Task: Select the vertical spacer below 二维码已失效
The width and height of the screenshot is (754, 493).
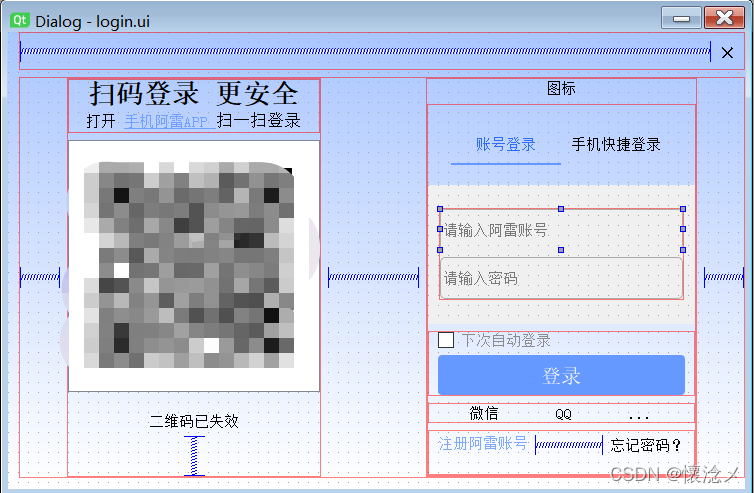Action: [x=194, y=456]
